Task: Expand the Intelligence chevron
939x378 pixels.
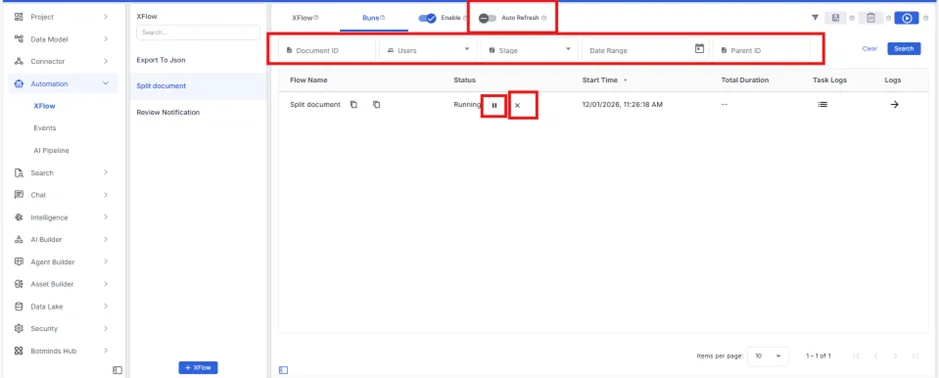Action: (x=105, y=217)
